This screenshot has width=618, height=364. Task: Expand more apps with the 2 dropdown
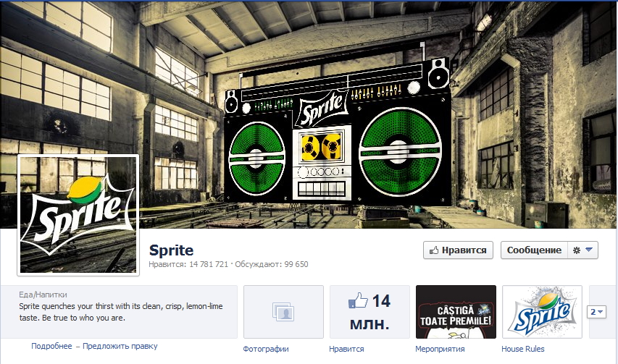[x=596, y=312]
